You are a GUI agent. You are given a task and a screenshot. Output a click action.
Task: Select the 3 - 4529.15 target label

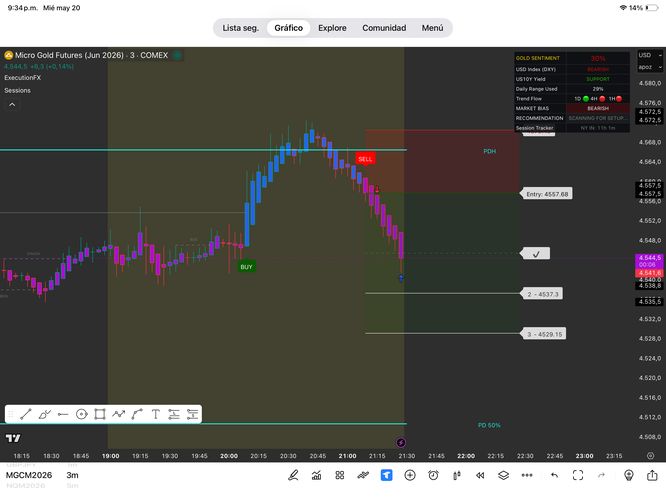coord(543,334)
